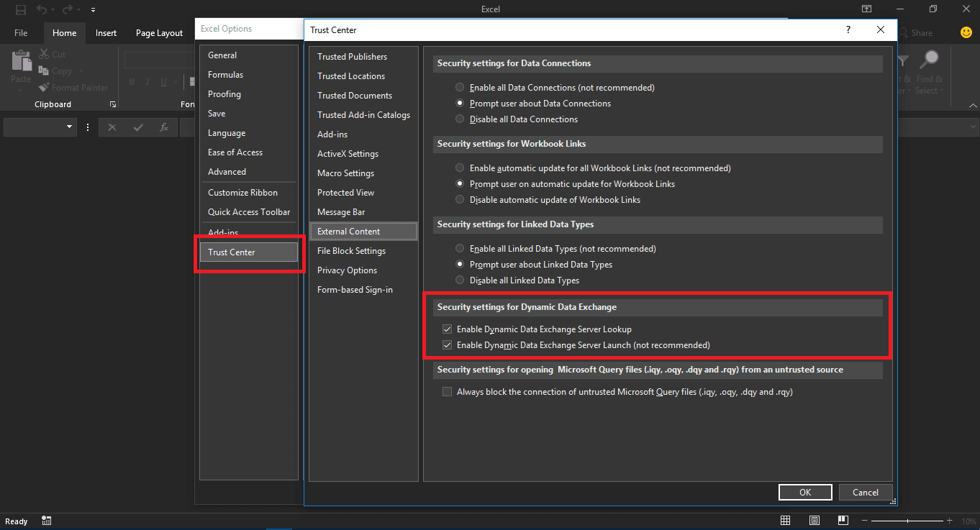Click the Redo arrow in Excel's title bar
This screenshot has width=980, height=530.
click(68, 10)
